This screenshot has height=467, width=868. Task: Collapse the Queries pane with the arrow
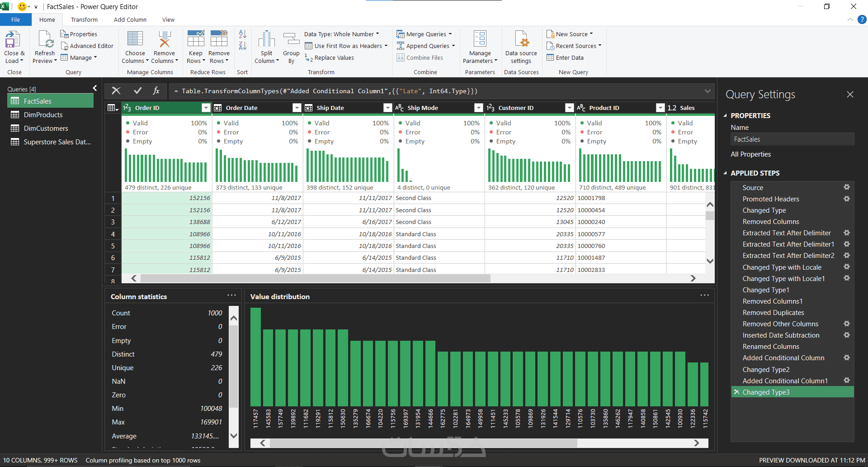[x=95, y=88]
